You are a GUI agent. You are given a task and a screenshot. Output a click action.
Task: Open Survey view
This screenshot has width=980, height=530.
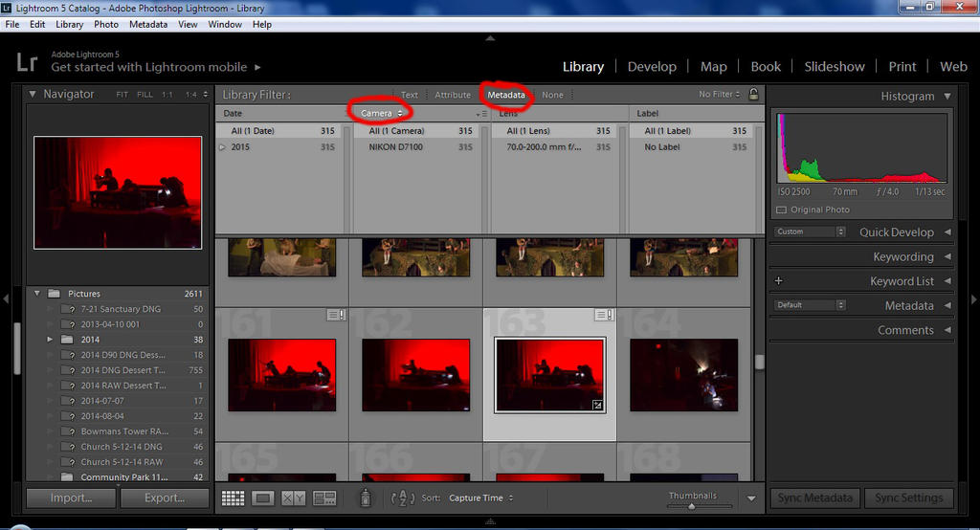pyautogui.click(x=324, y=497)
